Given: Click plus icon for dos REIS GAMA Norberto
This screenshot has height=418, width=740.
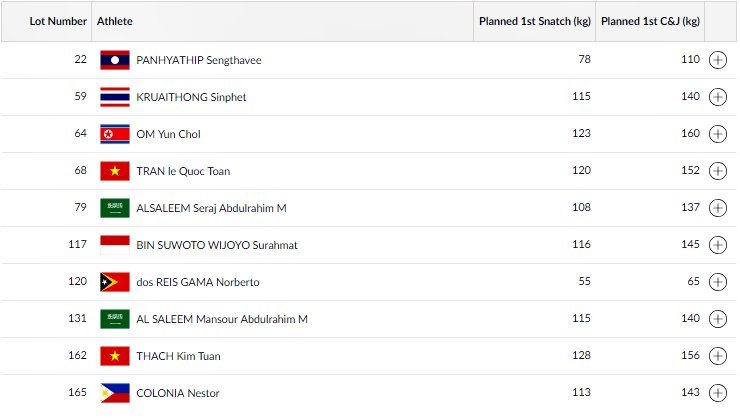Looking at the screenshot, I should (717, 282).
